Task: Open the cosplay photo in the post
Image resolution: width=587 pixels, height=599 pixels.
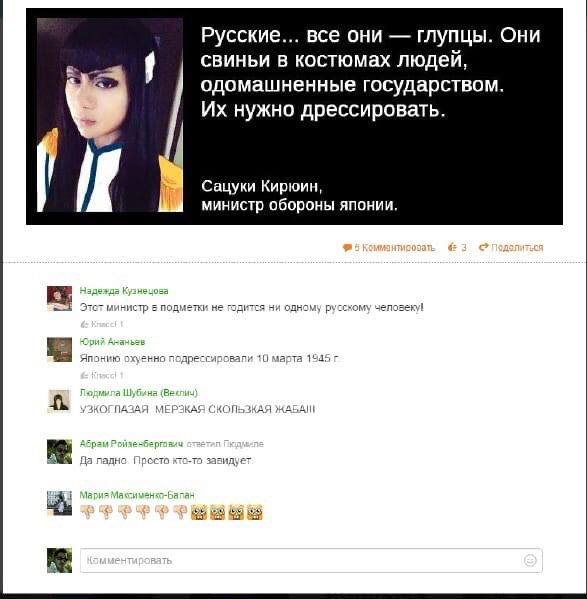Action: click(110, 115)
